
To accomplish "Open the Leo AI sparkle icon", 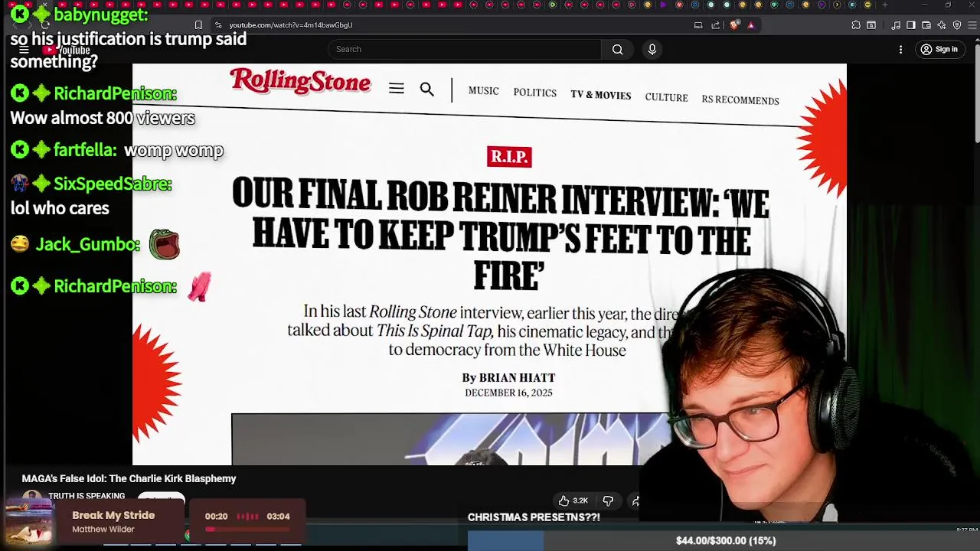I will pos(942,25).
